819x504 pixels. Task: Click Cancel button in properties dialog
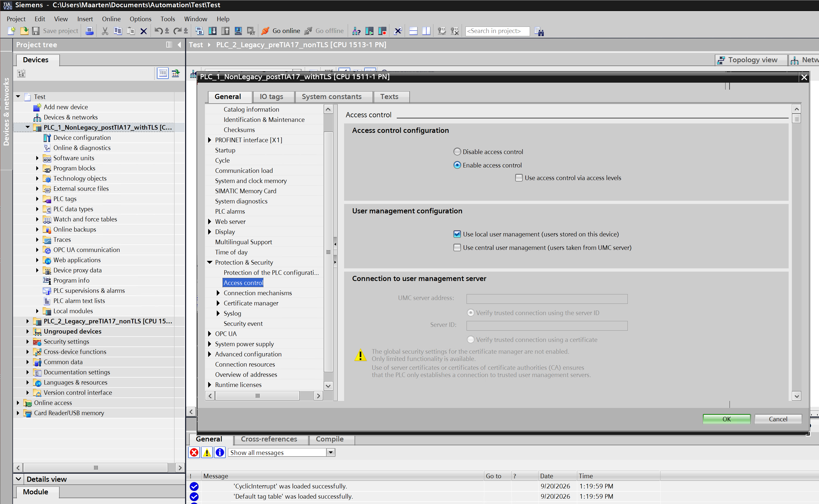[x=778, y=419]
